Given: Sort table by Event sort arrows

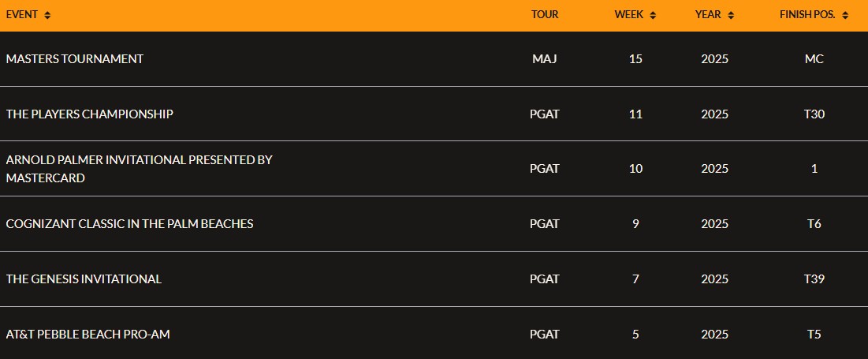Looking at the screenshot, I should pos(47,16).
